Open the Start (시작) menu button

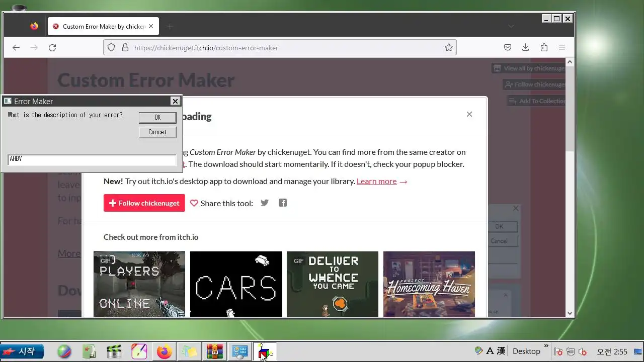tap(22, 351)
